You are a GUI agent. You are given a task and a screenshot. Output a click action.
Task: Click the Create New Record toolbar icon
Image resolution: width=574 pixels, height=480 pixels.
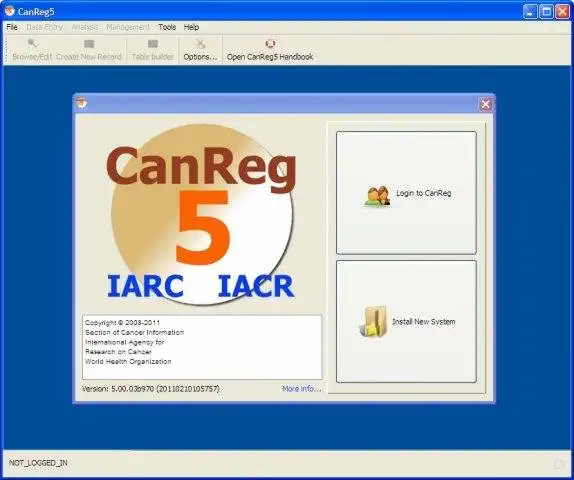tap(89, 44)
